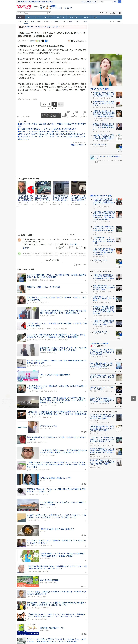
Task: Open settings with the gear icon
Action: click(x=120, y=13)
